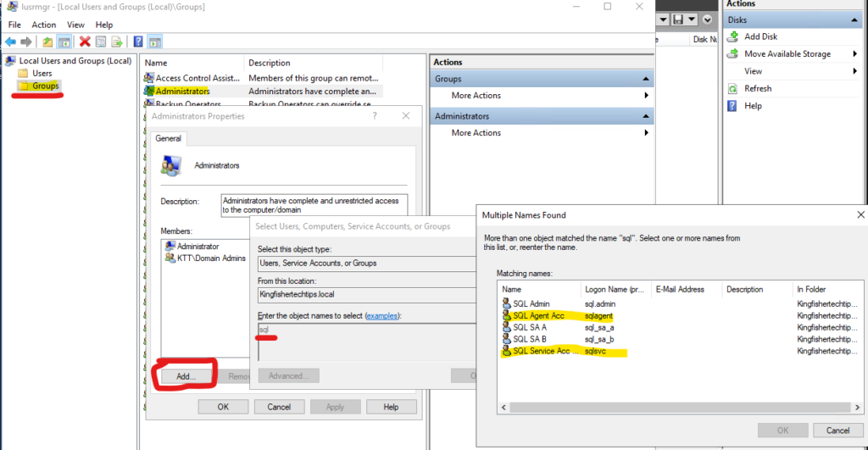This screenshot has width=868, height=450.
Task: Click the round chevron button beside the save icon
Action: tap(707, 19)
